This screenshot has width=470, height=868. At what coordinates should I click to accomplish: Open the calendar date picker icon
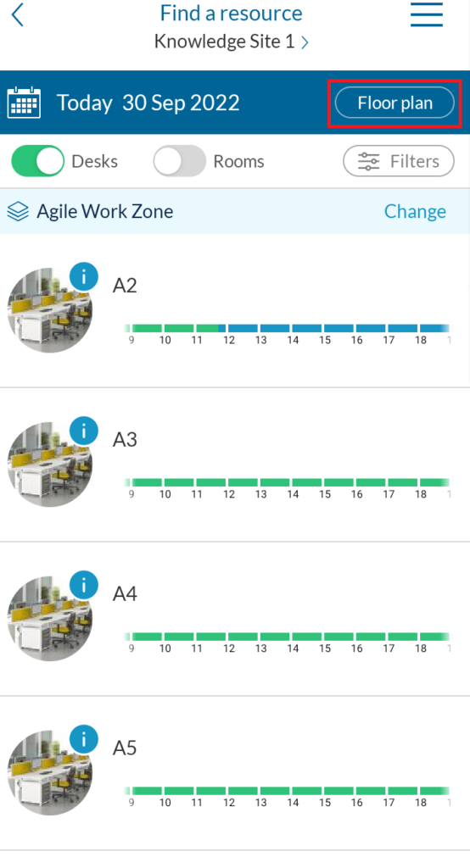pyautogui.click(x=24, y=103)
